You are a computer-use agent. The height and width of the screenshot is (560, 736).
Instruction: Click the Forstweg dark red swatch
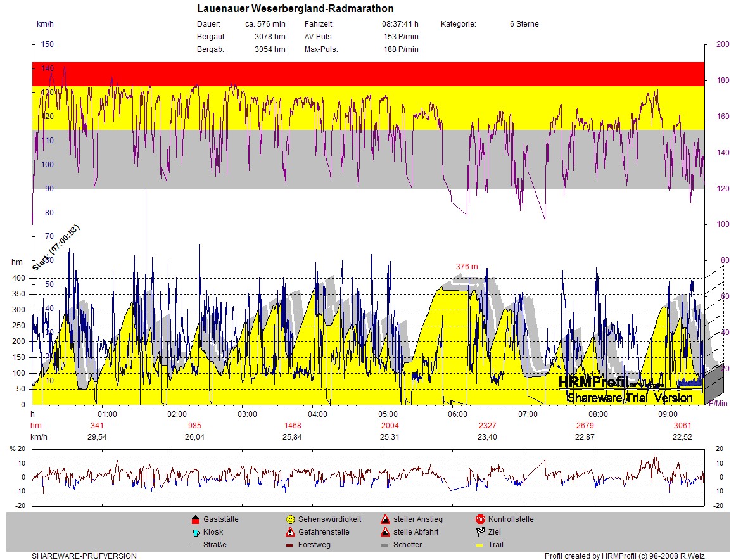click(x=290, y=545)
